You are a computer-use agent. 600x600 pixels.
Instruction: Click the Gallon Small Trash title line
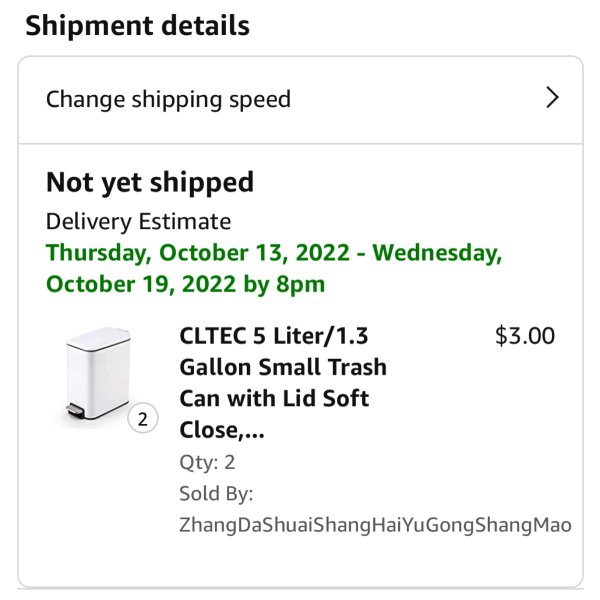283,367
